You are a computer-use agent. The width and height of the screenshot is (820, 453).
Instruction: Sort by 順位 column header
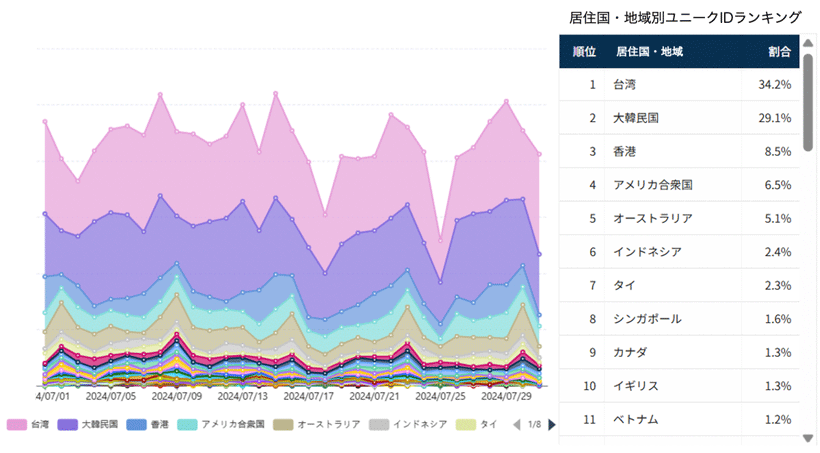click(584, 52)
